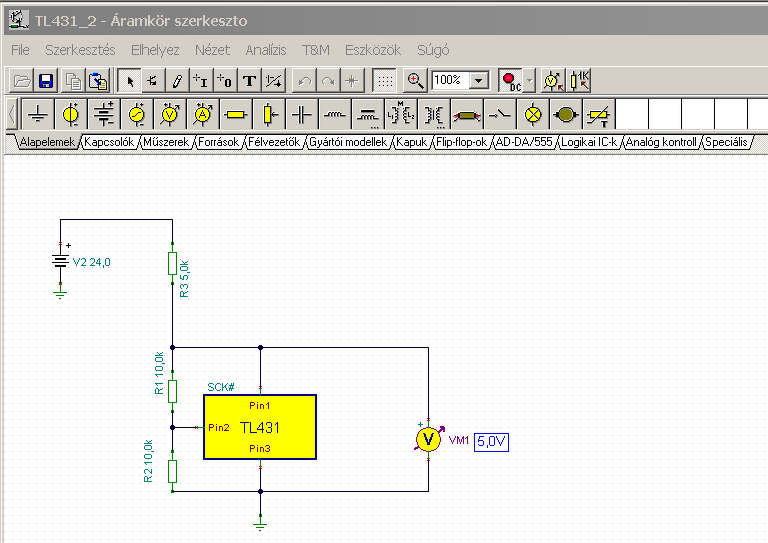The width and height of the screenshot is (768, 543).
Task: Place a potentiometer component
Action: tap(268, 115)
